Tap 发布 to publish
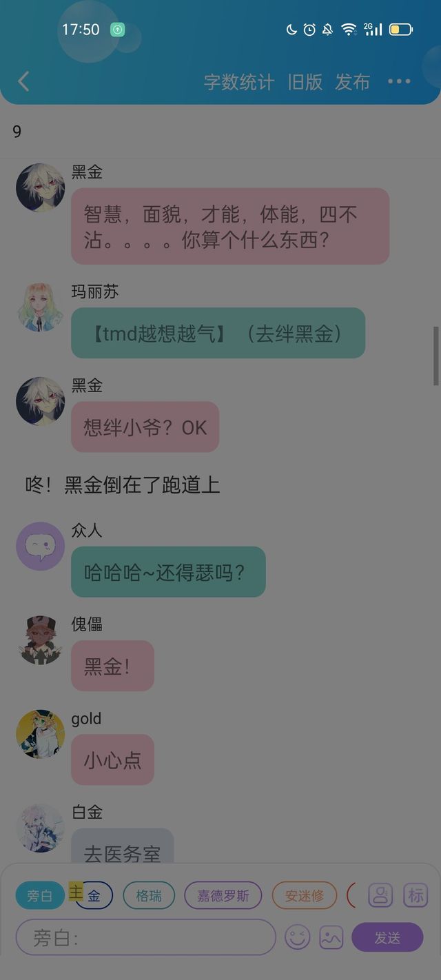Screen dimensions: 441x980 (353, 82)
